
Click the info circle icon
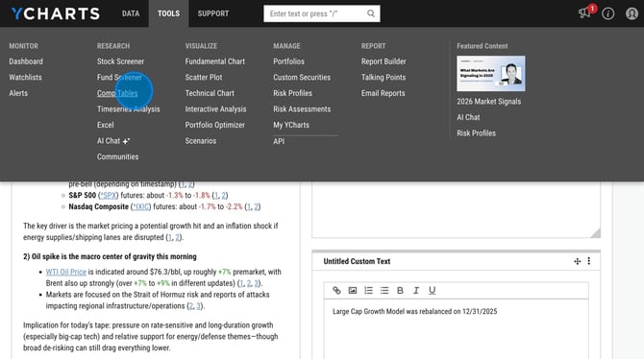(x=607, y=13)
